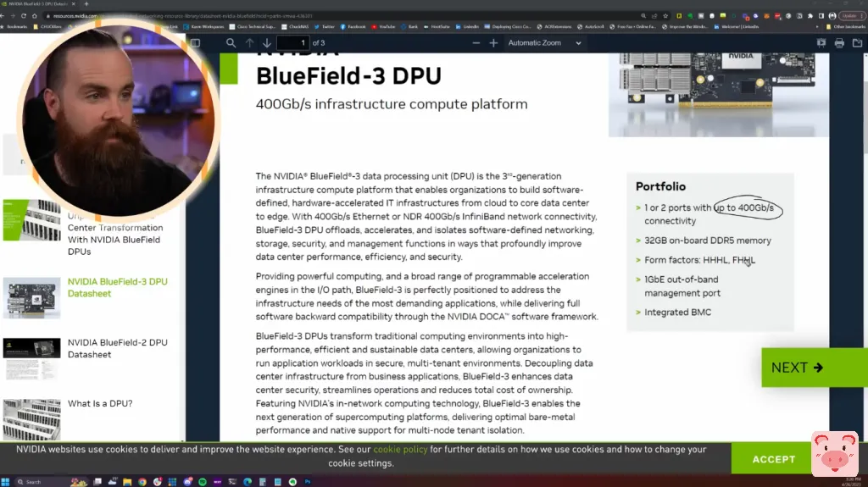The height and width of the screenshot is (487, 868).
Task: Click the browser back arrow
Action: [x=3, y=16]
